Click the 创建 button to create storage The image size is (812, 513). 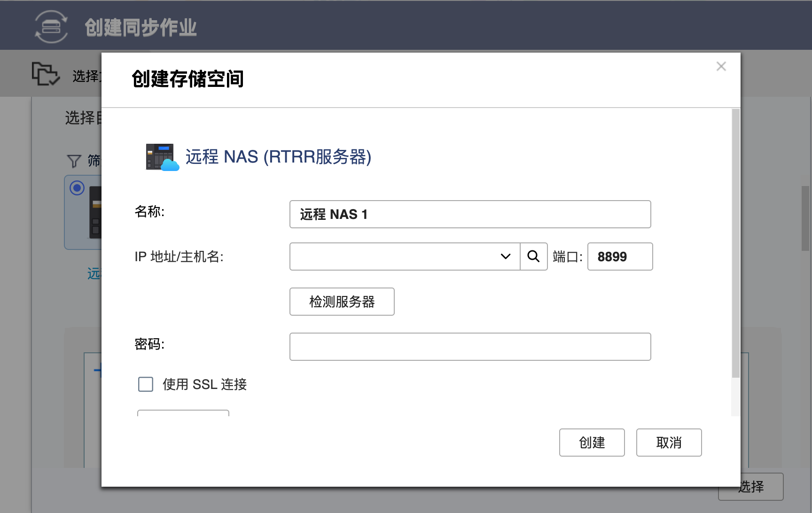tap(592, 443)
